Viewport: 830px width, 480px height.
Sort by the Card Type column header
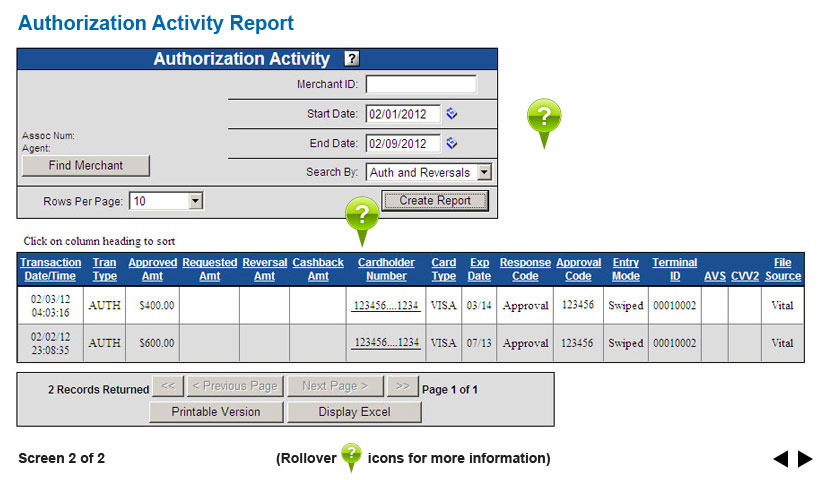(443, 269)
